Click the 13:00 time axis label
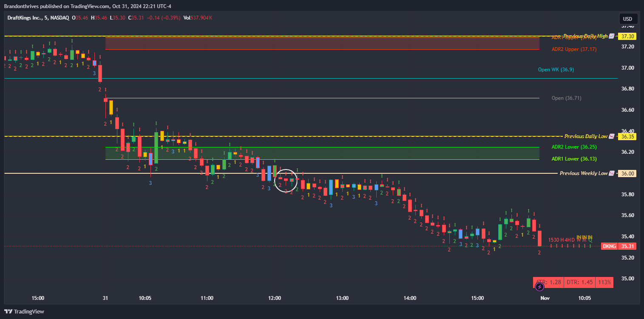 click(342, 298)
